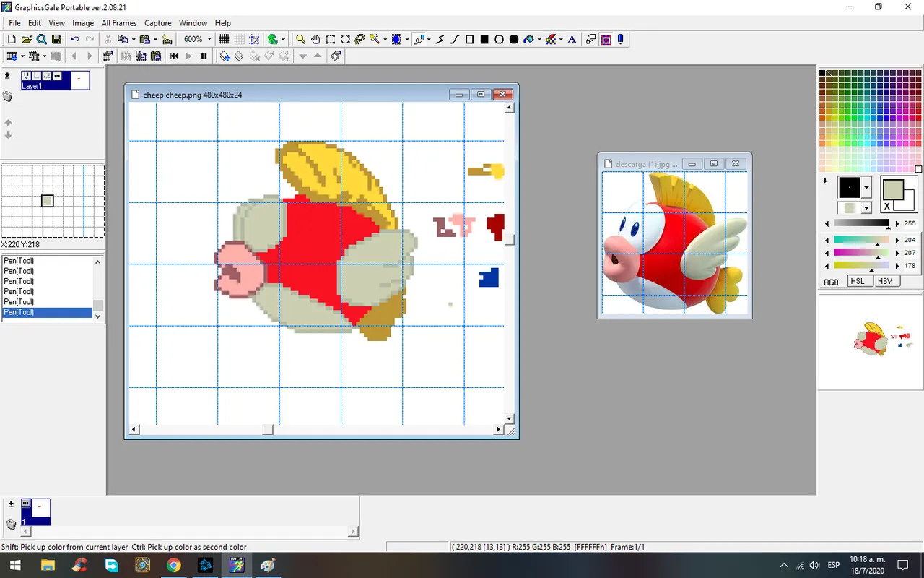Select the filled Rectangle tool
This screenshot has width=924, height=578.
484,39
